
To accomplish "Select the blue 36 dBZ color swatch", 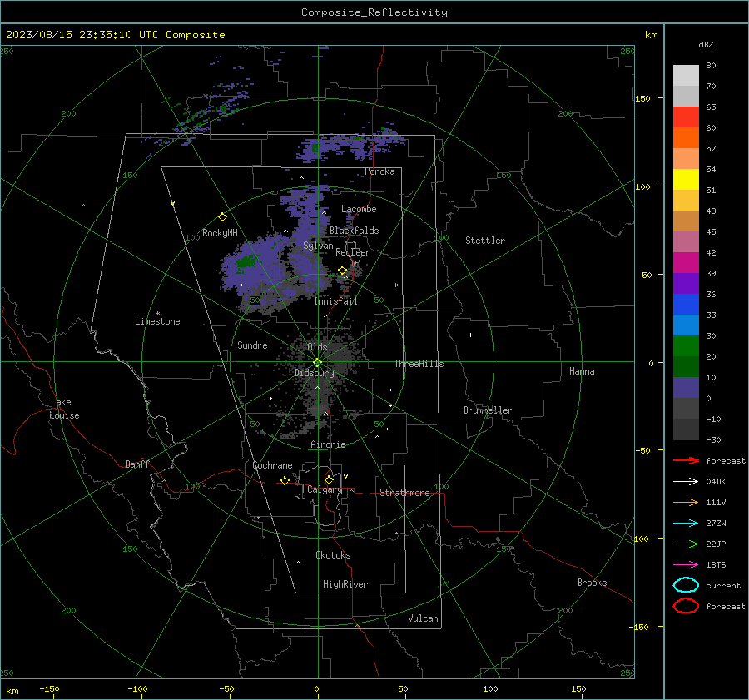I will (686, 304).
